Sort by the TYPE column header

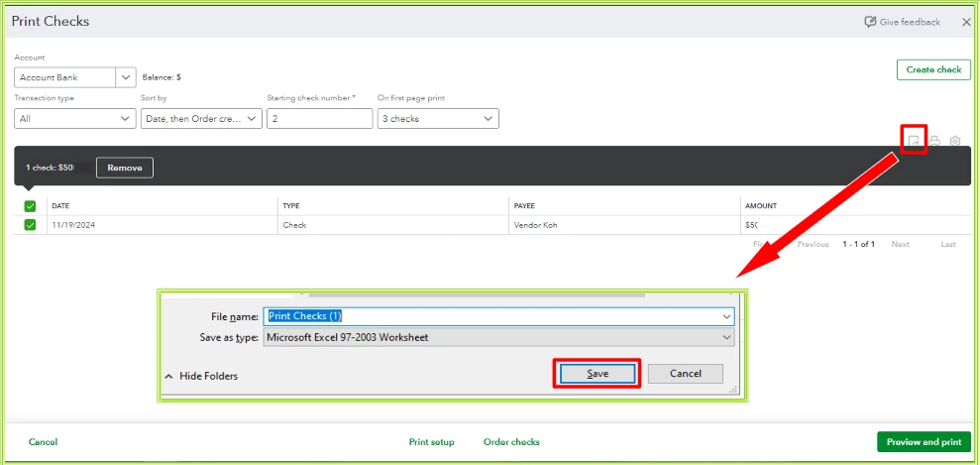pyautogui.click(x=290, y=205)
